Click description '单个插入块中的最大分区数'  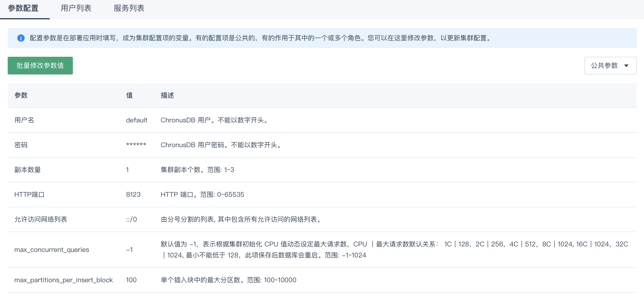pyautogui.click(x=228, y=280)
